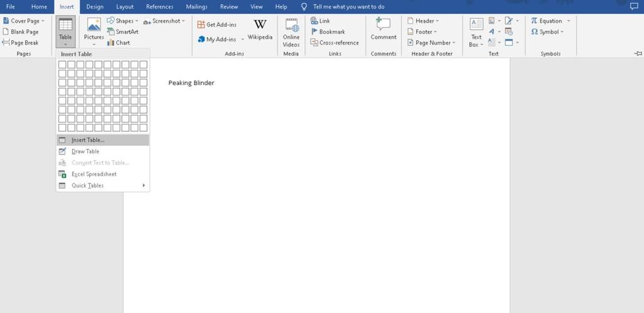Image resolution: width=644 pixels, height=313 pixels.
Task: Click the Signature Line icon
Action: pos(509,21)
